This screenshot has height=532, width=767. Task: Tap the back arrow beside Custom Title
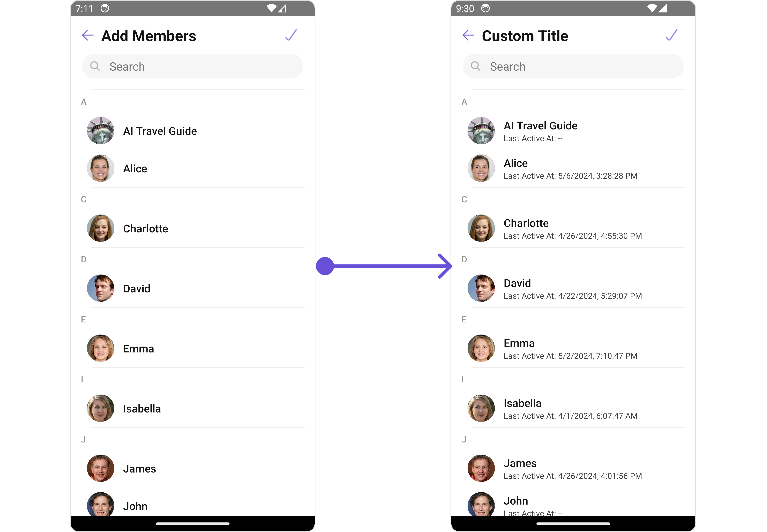[468, 35]
